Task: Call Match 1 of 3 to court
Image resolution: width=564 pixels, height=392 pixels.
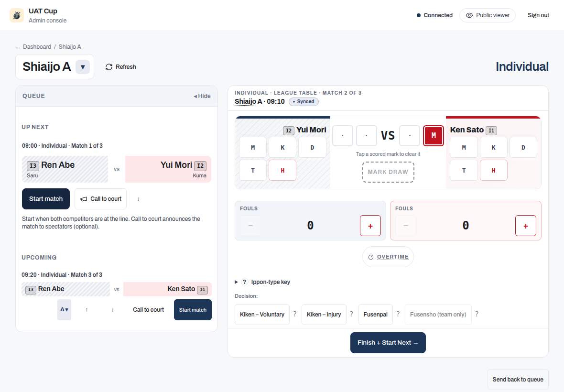Action: coord(101,199)
